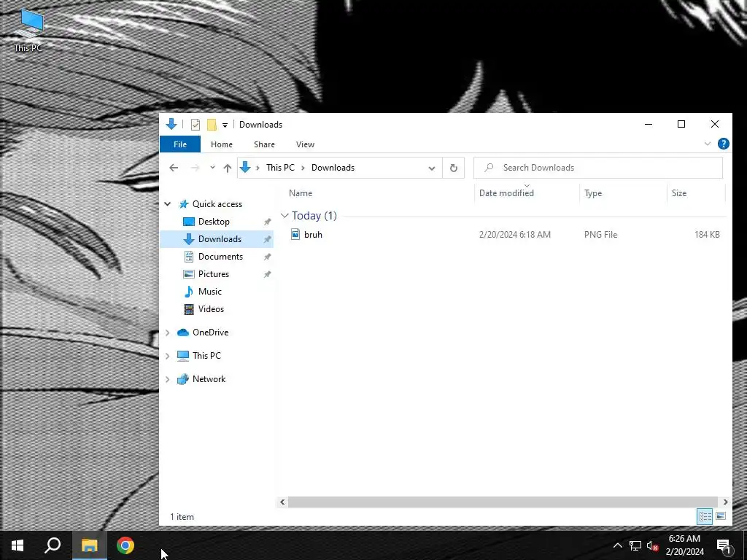Image resolution: width=747 pixels, height=560 pixels.
Task: Switch to Large icons view layout
Action: (x=721, y=516)
